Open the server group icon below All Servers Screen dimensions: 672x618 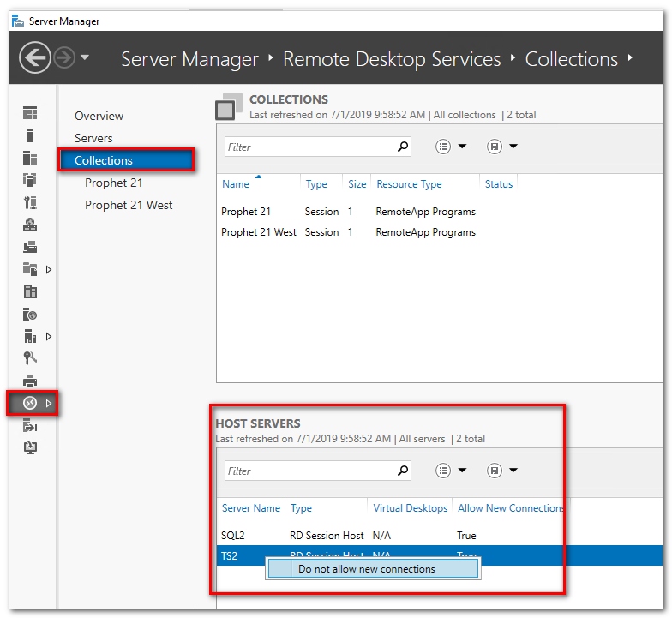point(30,180)
